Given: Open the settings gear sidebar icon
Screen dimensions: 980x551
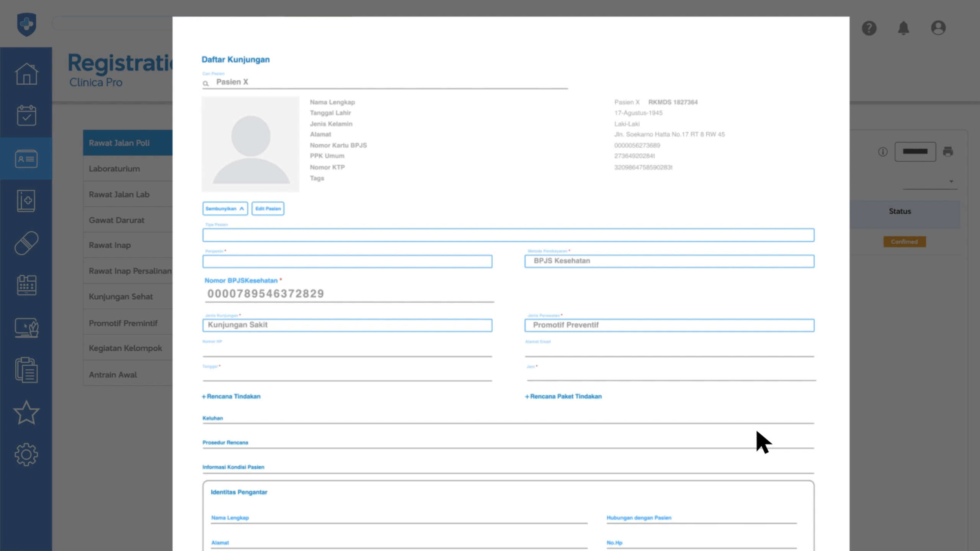Looking at the screenshot, I should coord(26,455).
